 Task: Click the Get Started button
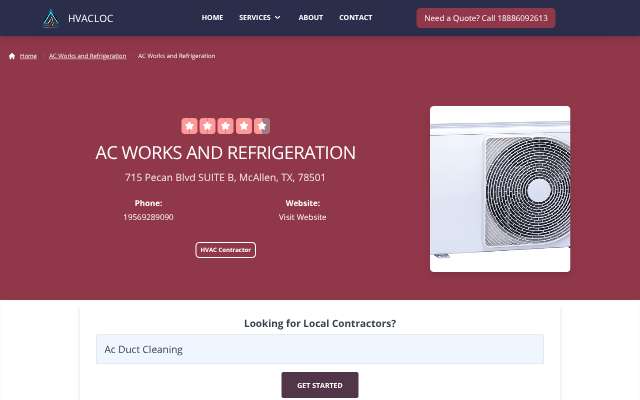pos(320,385)
